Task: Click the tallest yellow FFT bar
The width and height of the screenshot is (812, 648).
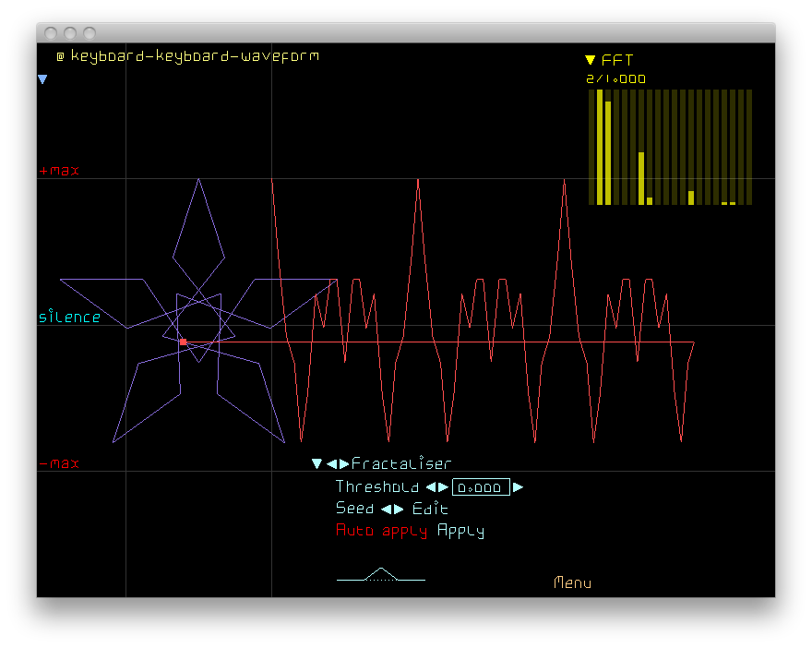Action: [600, 147]
